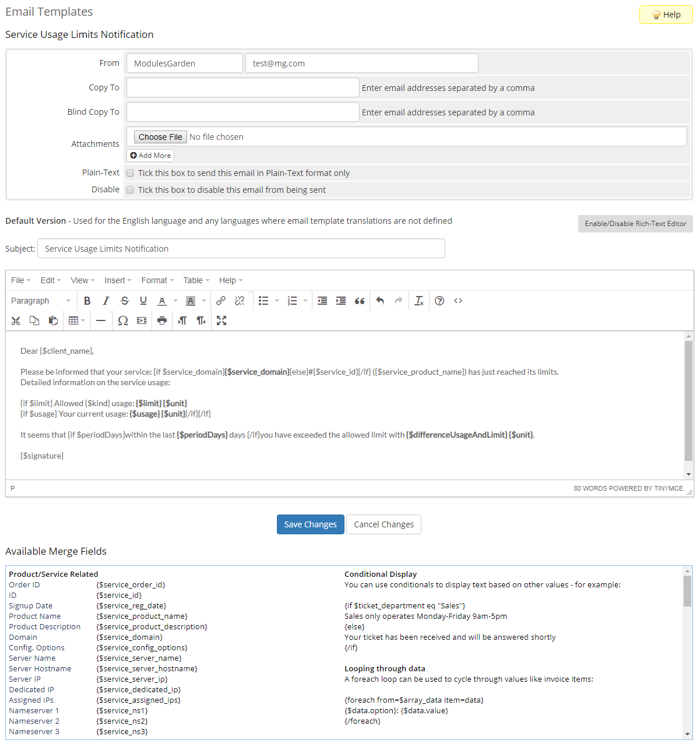Enable the Plain-Text format checkbox
This screenshot has height=747, width=700.
click(x=131, y=173)
